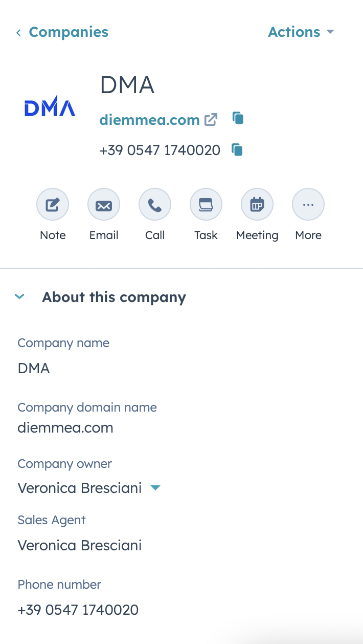Image resolution: width=363 pixels, height=644 pixels.
Task: Open the Company owner dropdown arrow
Action: click(155, 488)
